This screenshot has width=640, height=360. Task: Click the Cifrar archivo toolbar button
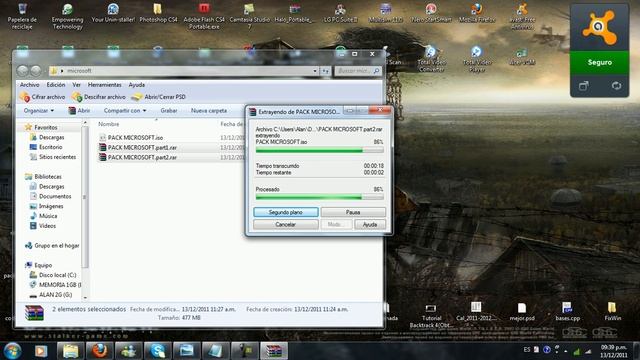(x=43, y=97)
